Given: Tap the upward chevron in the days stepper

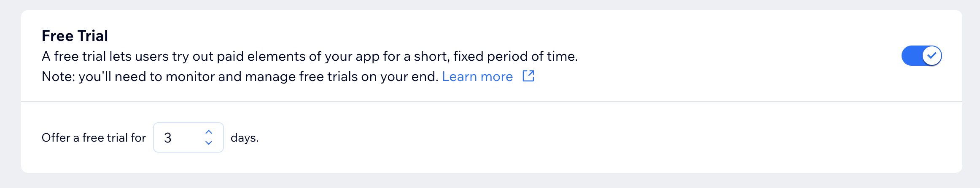Looking at the screenshot, I should tap(209, 132).
